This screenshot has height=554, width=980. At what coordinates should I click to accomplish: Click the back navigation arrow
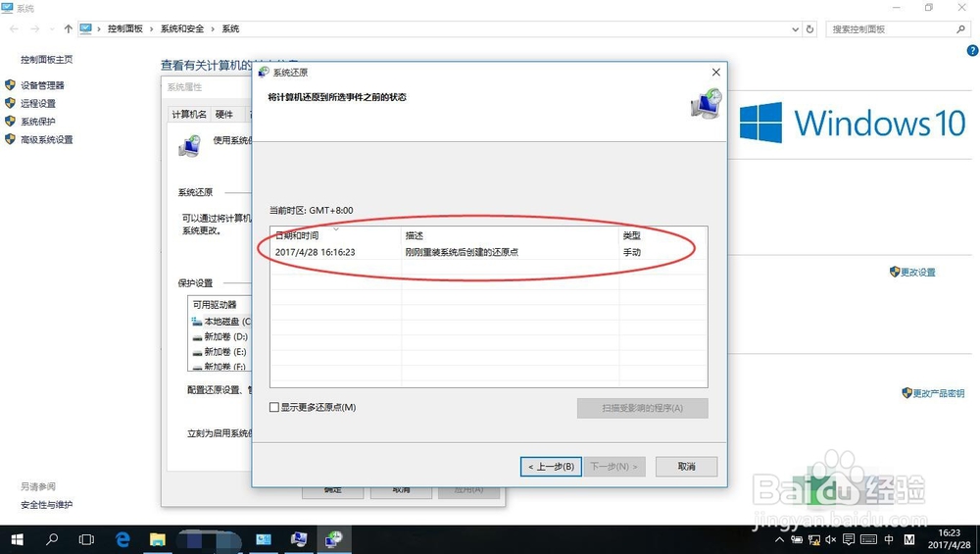pyautogui.click(x=15, y=28)
